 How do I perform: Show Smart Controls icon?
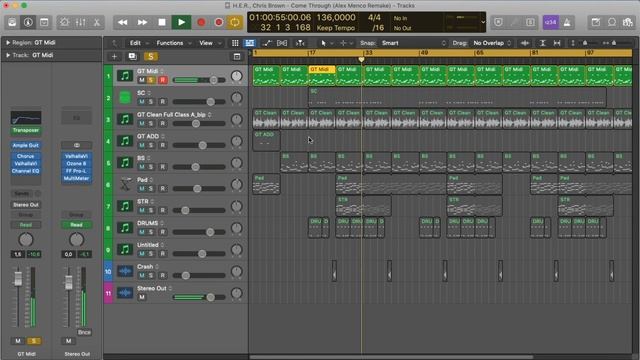64,22
